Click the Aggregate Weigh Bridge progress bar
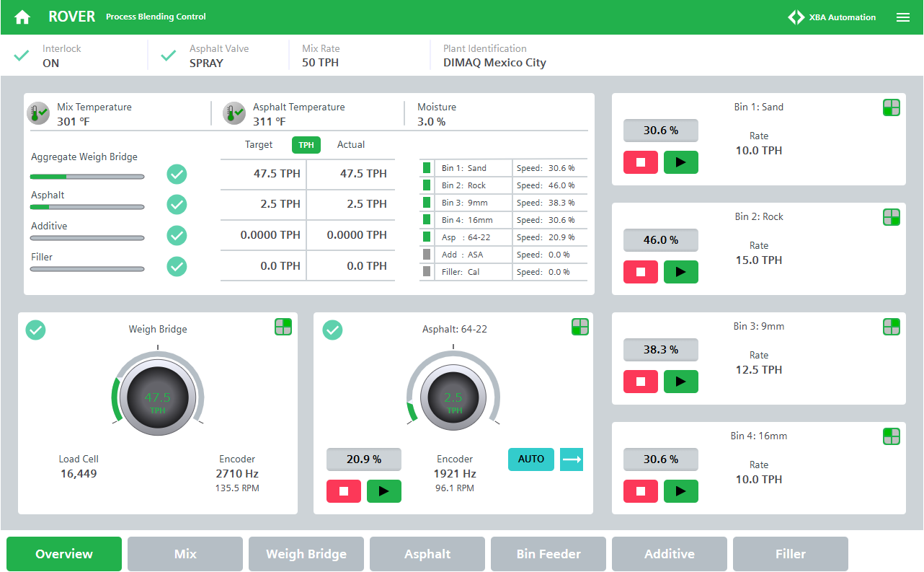Image resolution: width=924 pixels, height=572 pixels. [87, 176]
